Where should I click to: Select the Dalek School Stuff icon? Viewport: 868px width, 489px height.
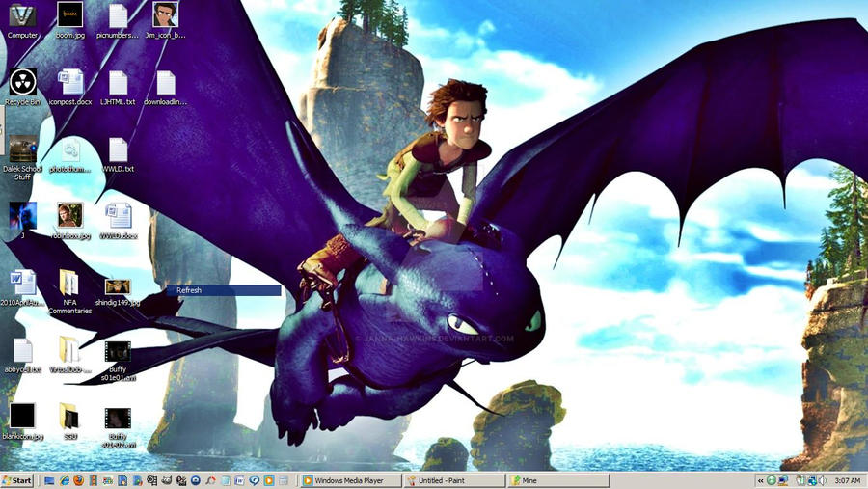click(x=23, y=158)
